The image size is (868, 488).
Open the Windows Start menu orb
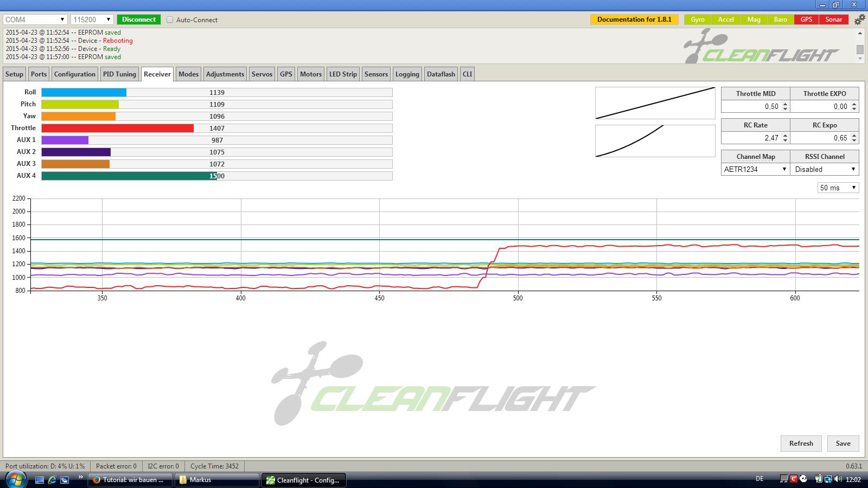15,479
